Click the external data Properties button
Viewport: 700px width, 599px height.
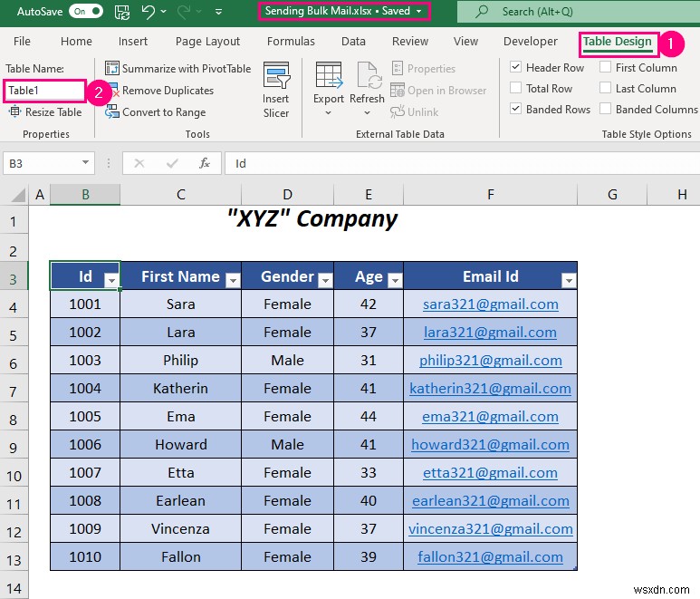[424, 68]
